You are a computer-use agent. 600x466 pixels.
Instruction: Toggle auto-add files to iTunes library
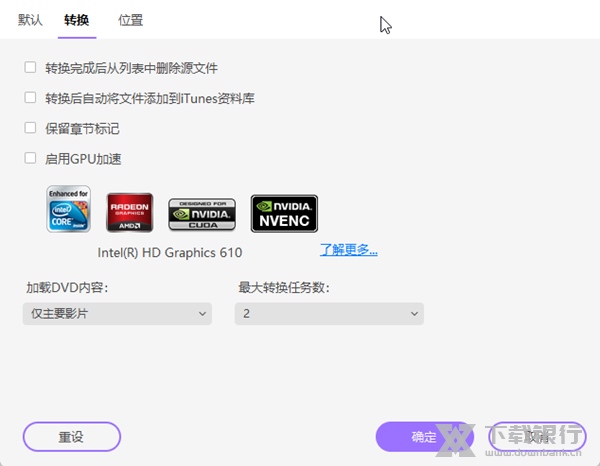tap(30, 98)
